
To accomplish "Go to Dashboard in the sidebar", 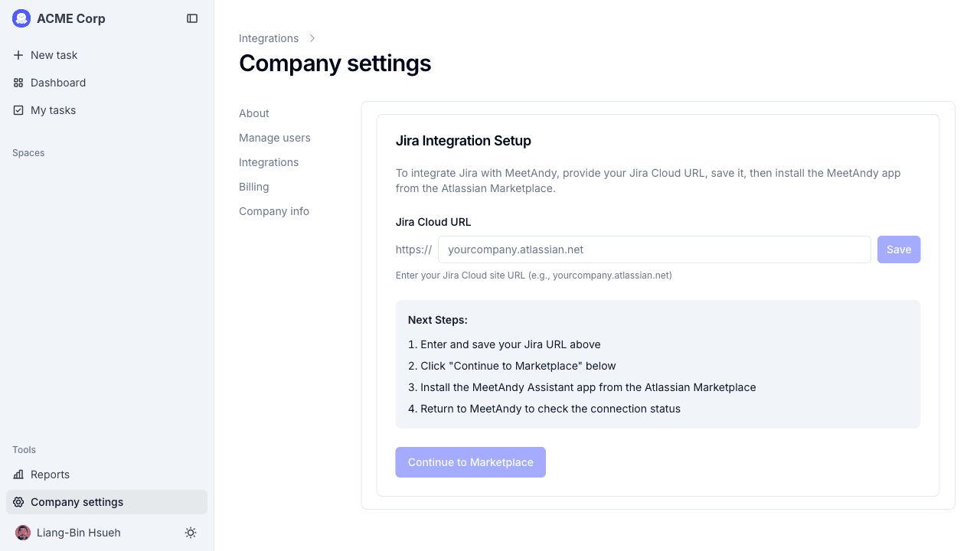I will click(x=106, y=83).
